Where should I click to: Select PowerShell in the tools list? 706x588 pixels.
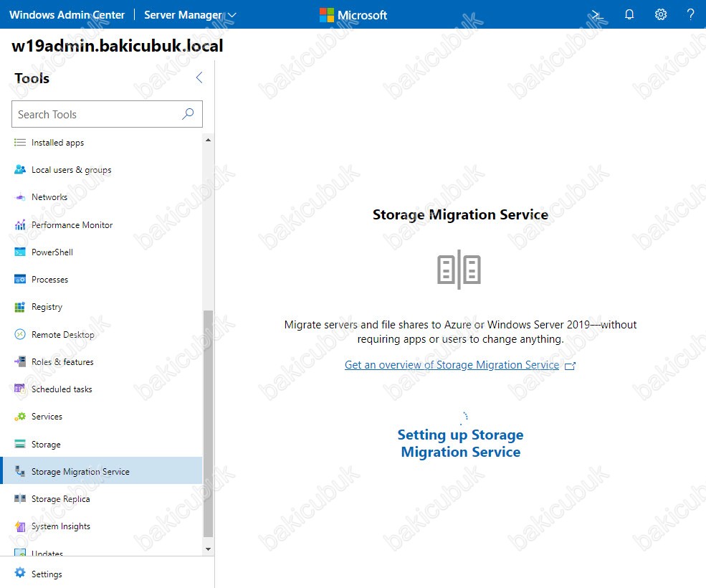click(102, 252)
